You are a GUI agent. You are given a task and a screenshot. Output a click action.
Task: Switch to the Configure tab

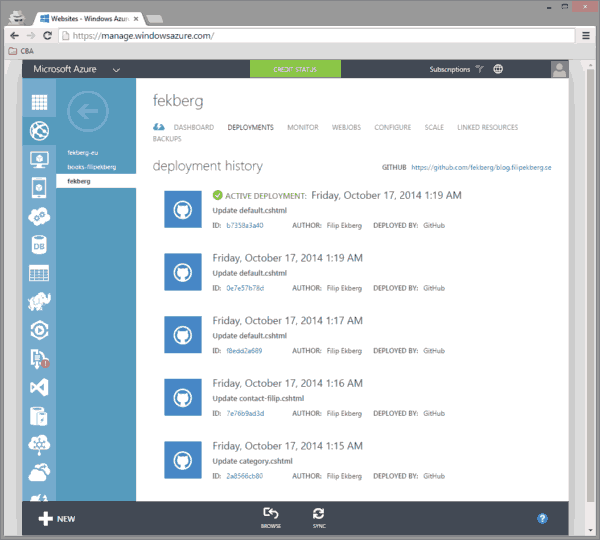point(393,128)
